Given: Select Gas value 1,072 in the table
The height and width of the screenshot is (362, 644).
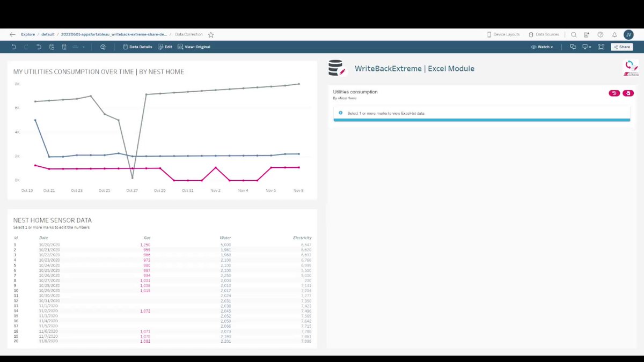Looking at the screenshot, I should click(x=145, y=311).
